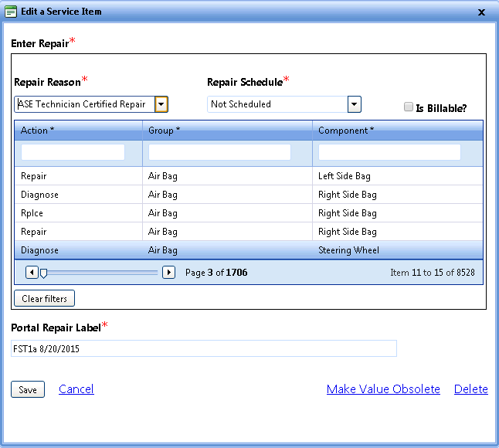Click the Delete link
Screen dimensions: 499x448
pyautogui.click(x=471, y=389)
